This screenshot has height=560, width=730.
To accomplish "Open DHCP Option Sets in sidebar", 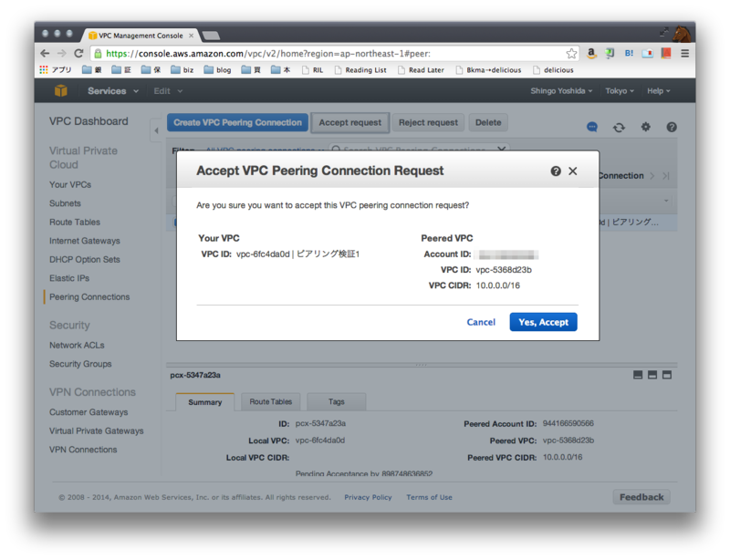I will click(x=85, y=259).
